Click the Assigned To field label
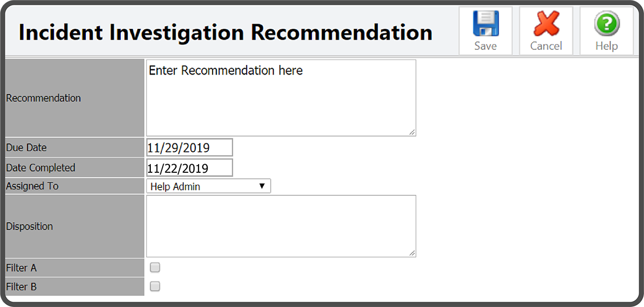Viewport: 644px width, 307px height. click(32, 186)
